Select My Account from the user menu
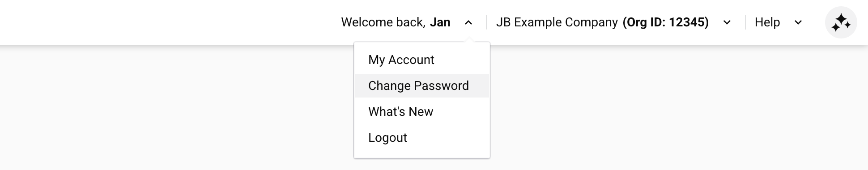 click(x=422, y=60)
